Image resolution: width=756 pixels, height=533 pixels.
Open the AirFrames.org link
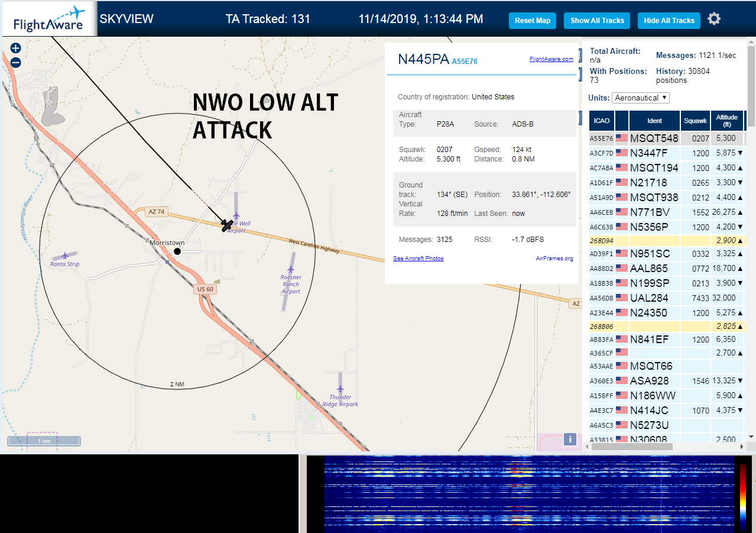554,259
